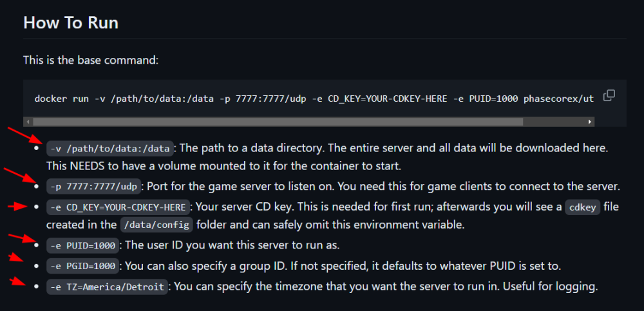Click the docker run command text
Screen dimensions: 644x311
(314, 99)
